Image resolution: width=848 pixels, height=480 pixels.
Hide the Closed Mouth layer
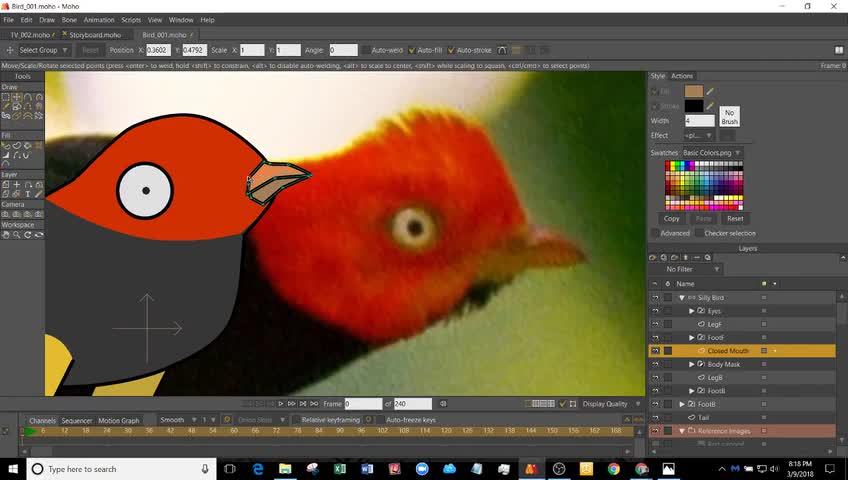[x=655, y=351]
